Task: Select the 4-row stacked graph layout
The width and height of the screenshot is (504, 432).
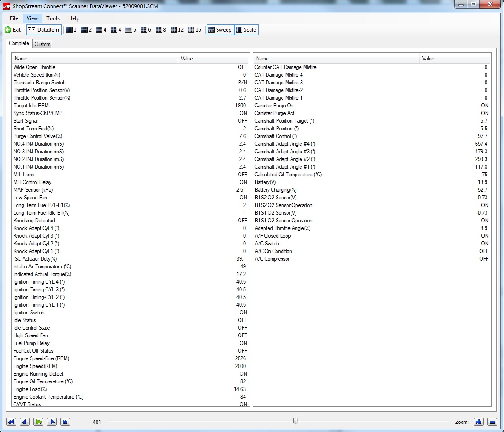Action: [101, 30]
